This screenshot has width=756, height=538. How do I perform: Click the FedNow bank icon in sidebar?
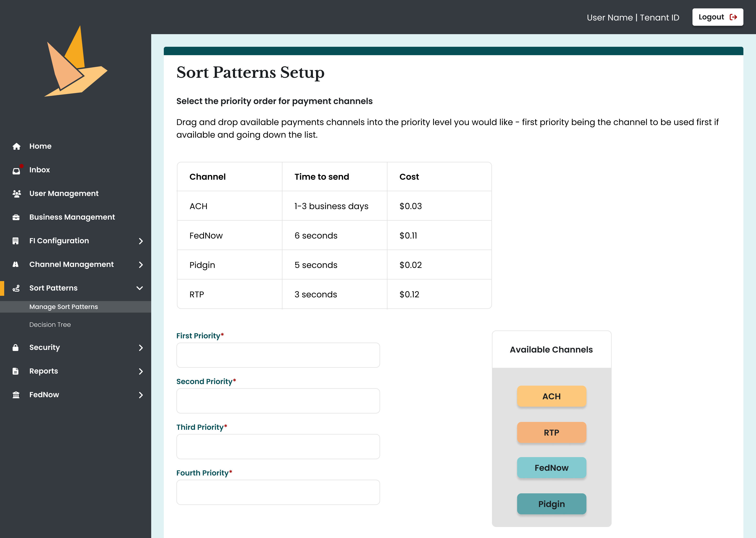click(16, 395)
